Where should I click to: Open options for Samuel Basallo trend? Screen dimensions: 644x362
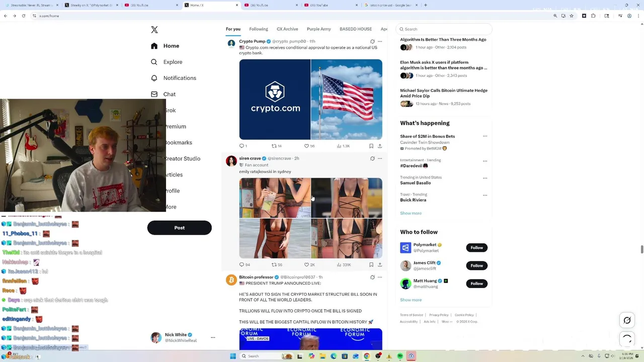click(x=485, y=178)
